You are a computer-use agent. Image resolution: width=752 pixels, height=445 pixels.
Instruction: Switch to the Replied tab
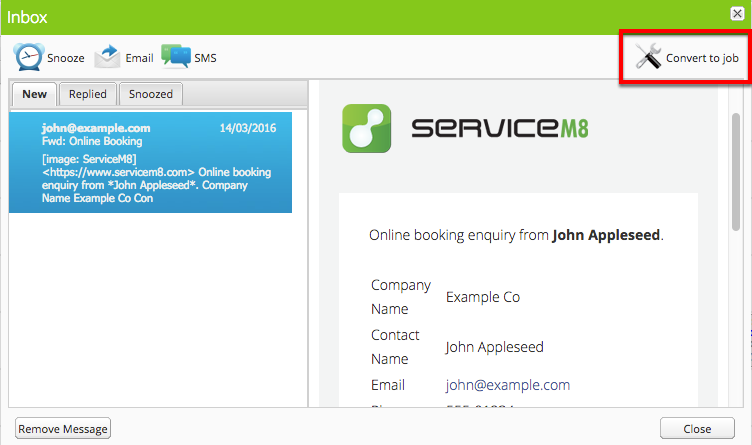click(88, 94)
